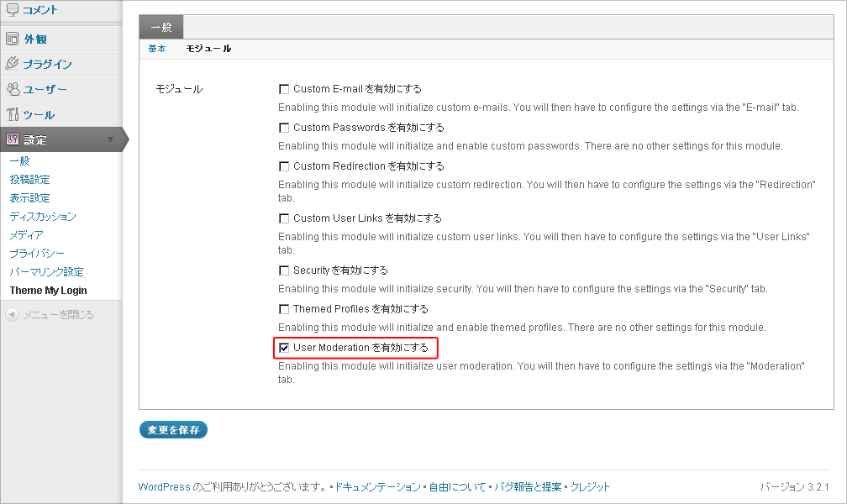
Task: Click the Comments speech bubble icon
Action: (x=12, y=10)
